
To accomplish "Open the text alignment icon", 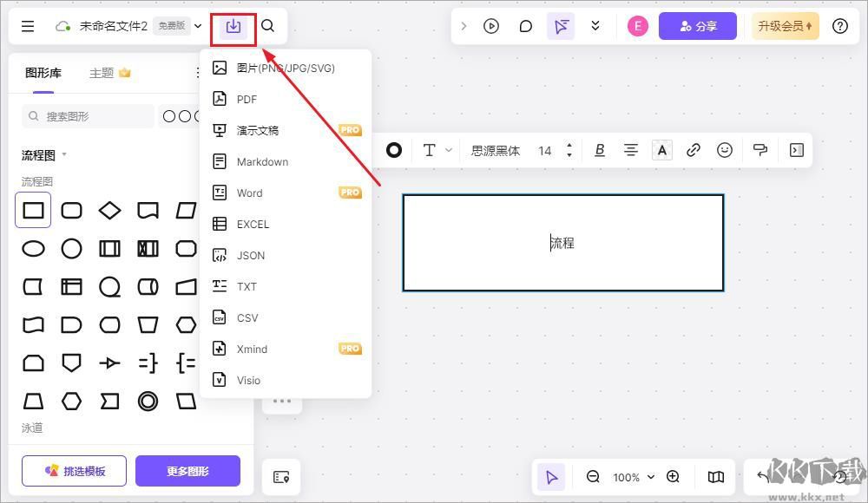I will coord(630,150).
